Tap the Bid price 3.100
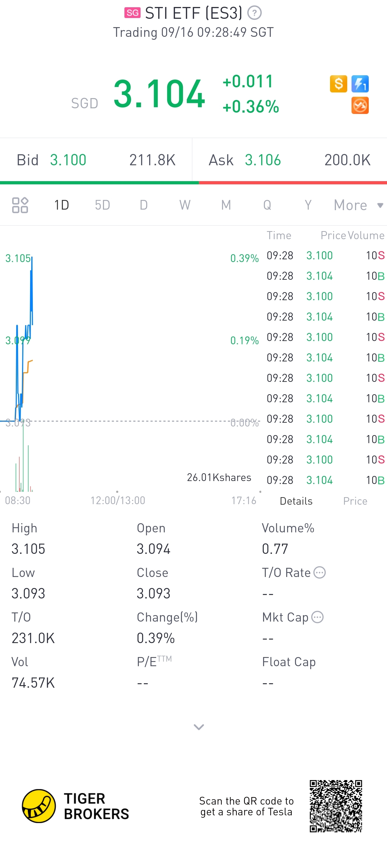 pos(68,160)
